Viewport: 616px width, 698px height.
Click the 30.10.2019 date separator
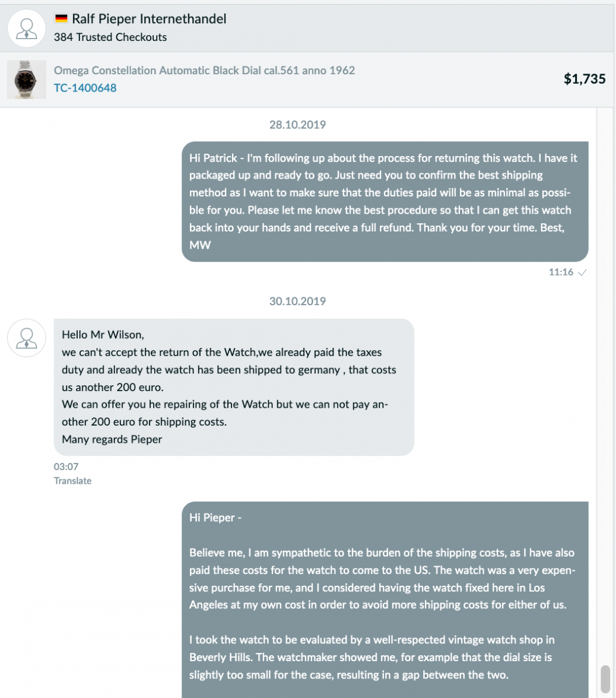pyautogui.click(x=297, y=302)
